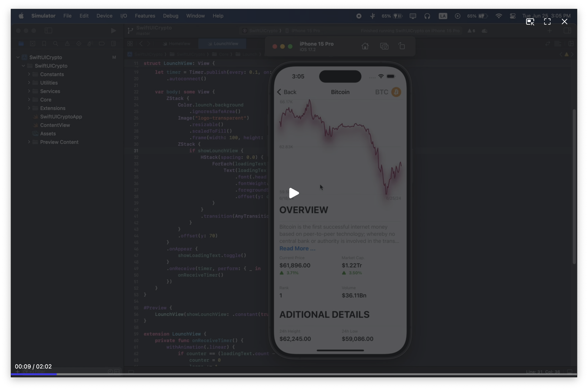Take simulator screenshot with camera icon
The image size is (588, 390).
(384, 46)
